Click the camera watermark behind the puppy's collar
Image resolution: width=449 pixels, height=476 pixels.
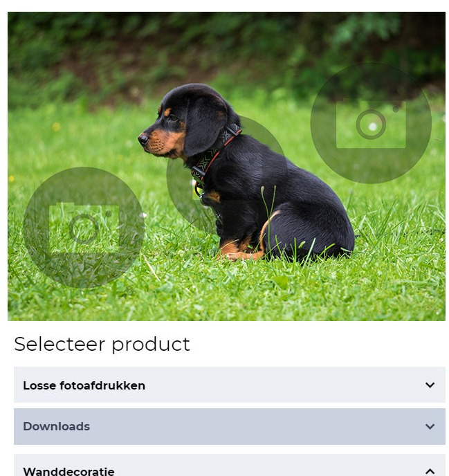tap(227, 174)
